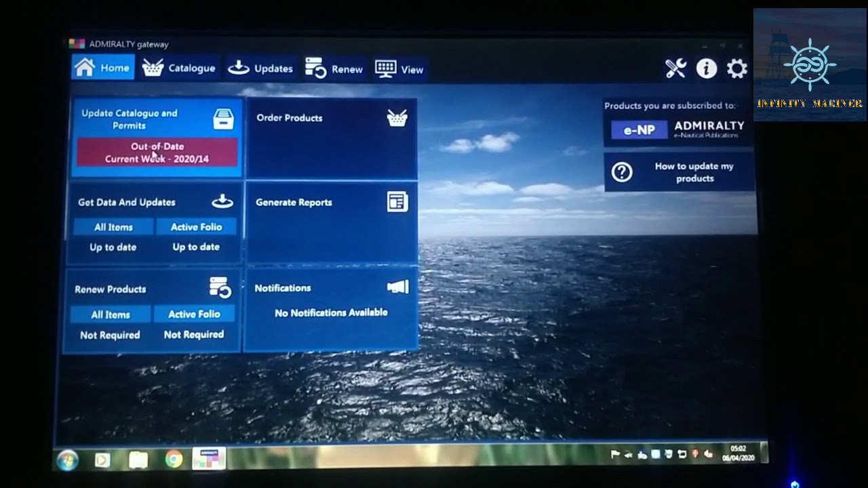
Task: Click the ADMIRALTY gateway taskbar icon
Action: coord(209,459)
